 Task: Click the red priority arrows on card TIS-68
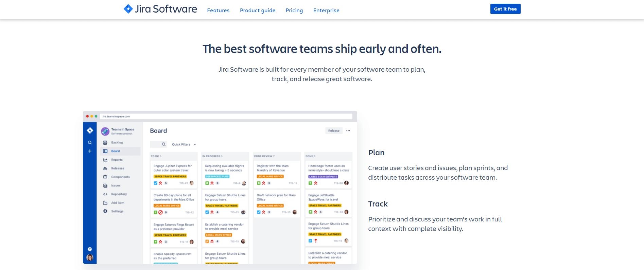click(316, 183)
